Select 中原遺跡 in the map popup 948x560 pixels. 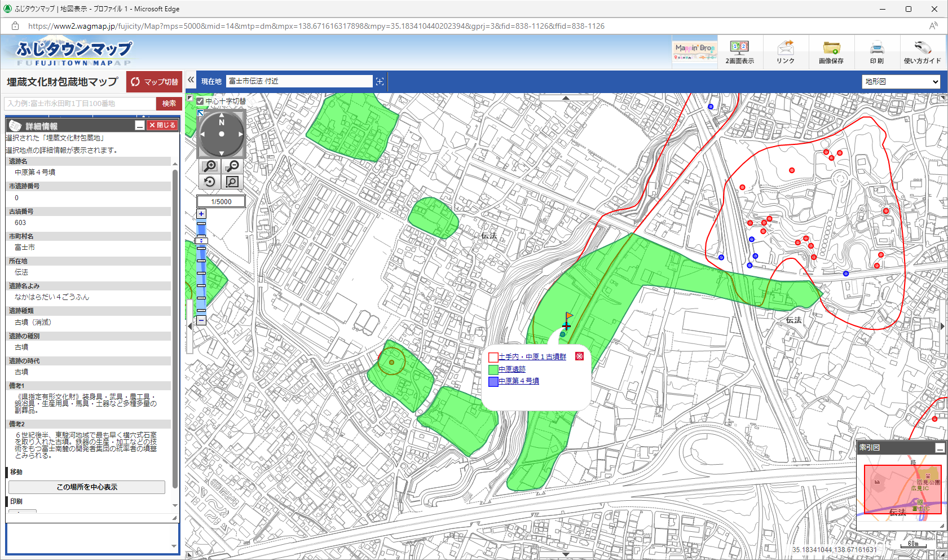pos(512,369)
